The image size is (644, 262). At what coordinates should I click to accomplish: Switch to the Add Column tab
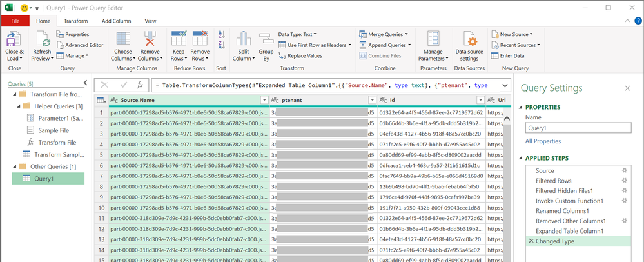tap(116, 21)
